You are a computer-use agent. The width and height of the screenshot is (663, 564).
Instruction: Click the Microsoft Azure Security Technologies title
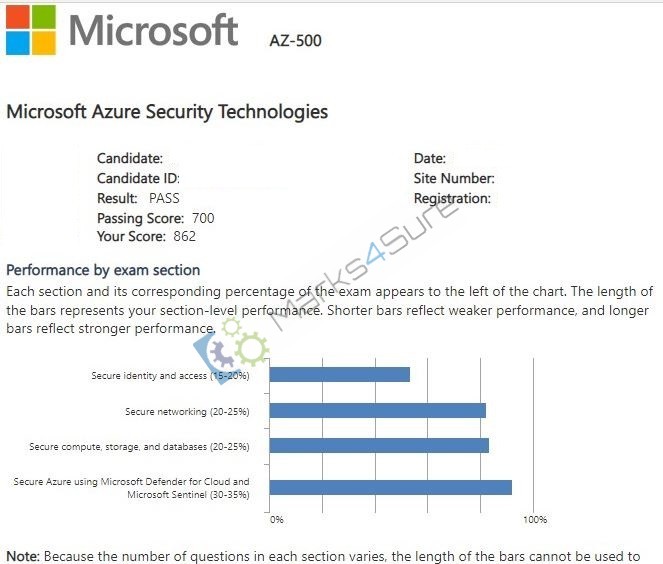tap(167, 112)
